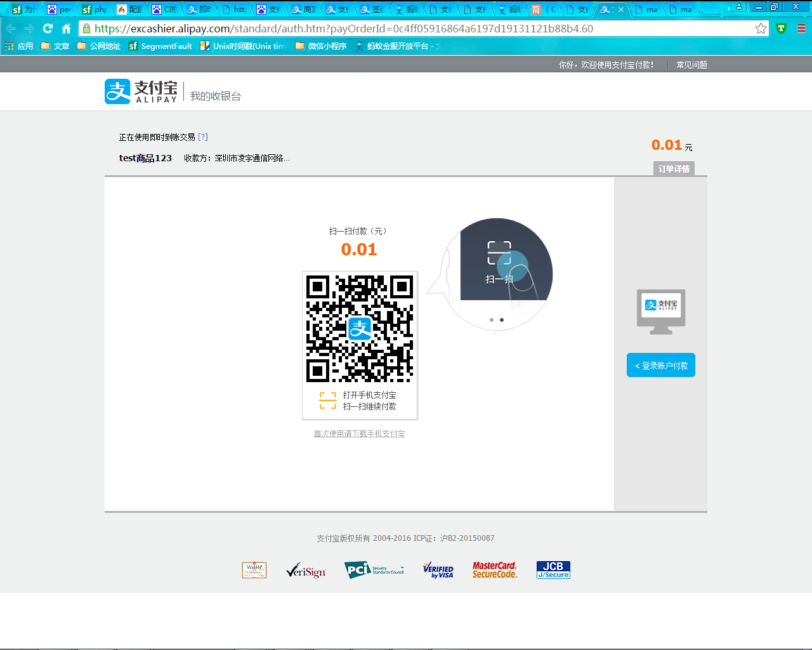Open the green shield extension icon
812x650 pixels.
click(781, 29)
